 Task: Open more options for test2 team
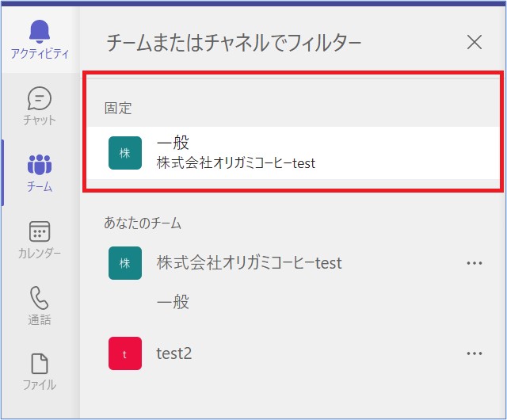point(475,353)
